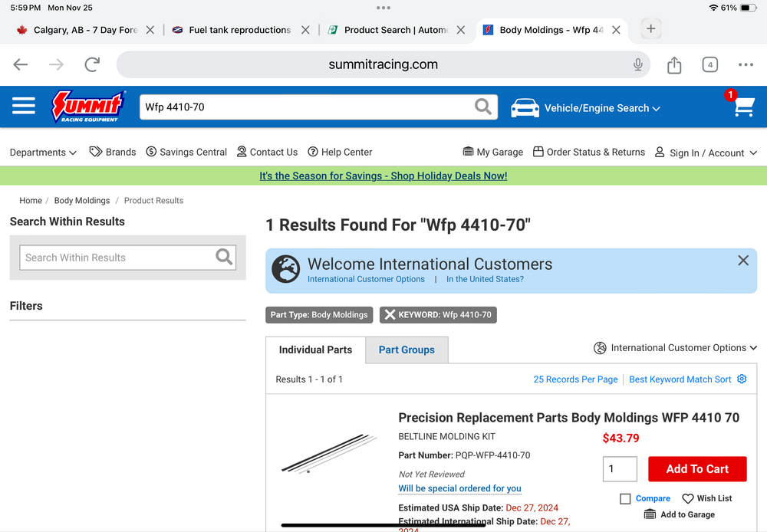Expand Sign In / Account dropdown

706,153
